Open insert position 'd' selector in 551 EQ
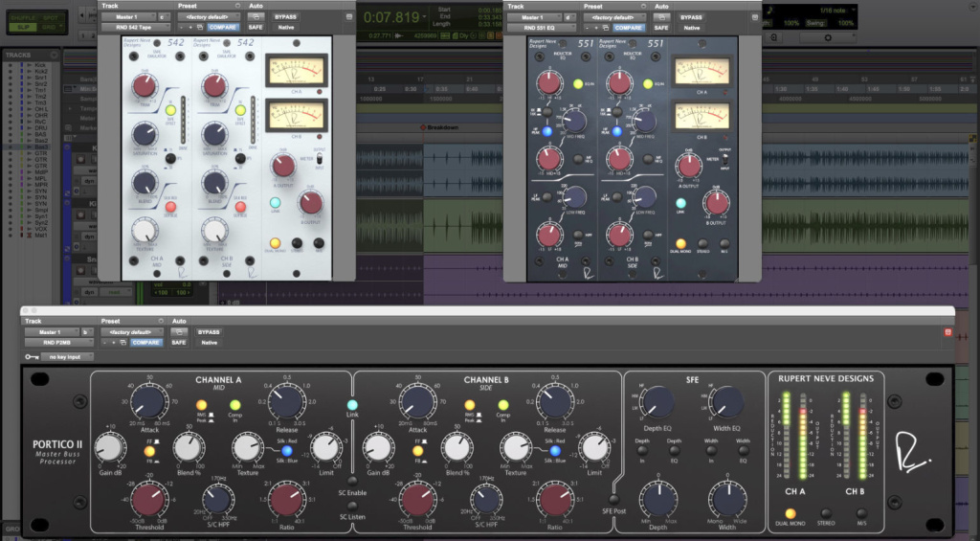The image size is (980, 541). (569, 17)
